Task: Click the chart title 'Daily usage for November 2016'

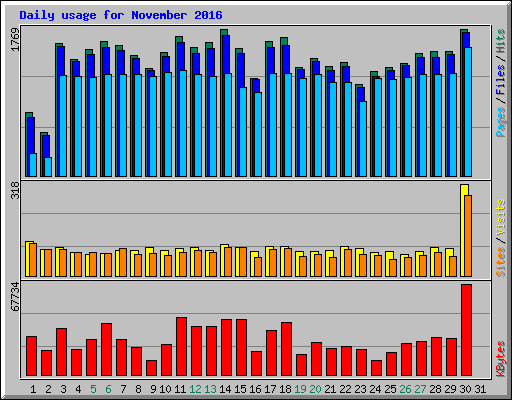Action: [x=121, y=15]
